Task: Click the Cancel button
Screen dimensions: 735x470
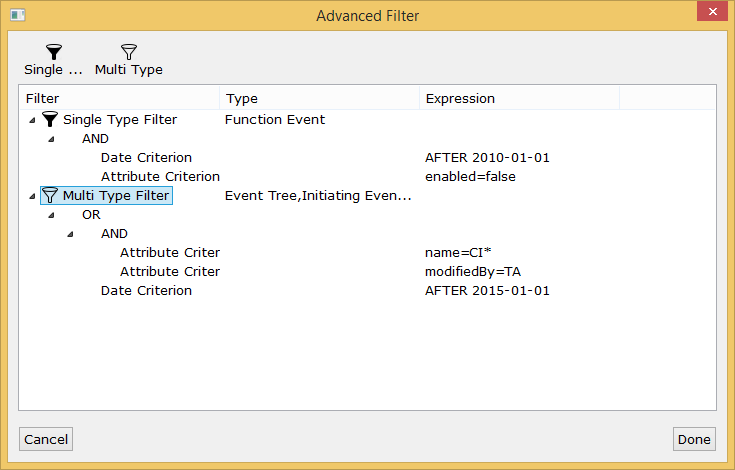Action: (46, 439)
